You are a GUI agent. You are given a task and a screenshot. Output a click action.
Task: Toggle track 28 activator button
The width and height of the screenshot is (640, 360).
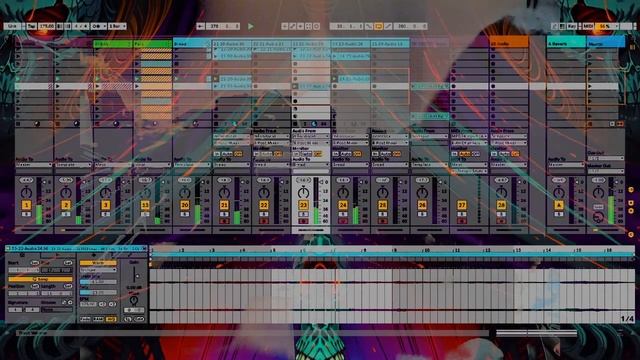pos(501,205)
